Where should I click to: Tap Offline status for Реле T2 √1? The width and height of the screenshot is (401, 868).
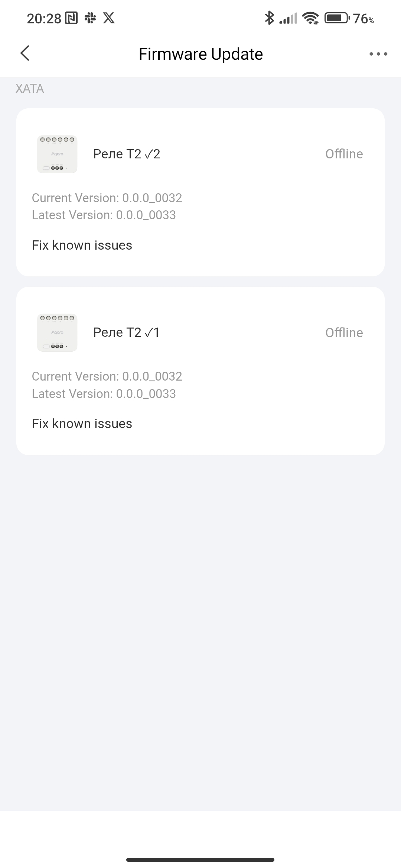(x=344, y=333)
